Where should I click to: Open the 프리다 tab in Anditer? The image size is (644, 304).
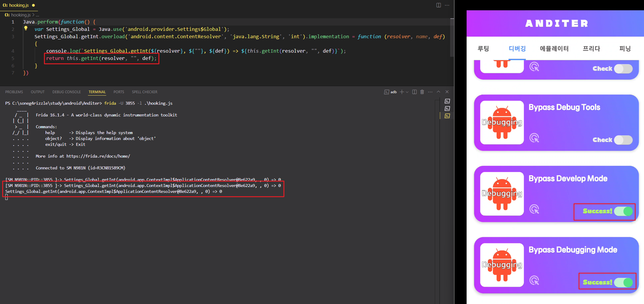(x=591, y=49)
